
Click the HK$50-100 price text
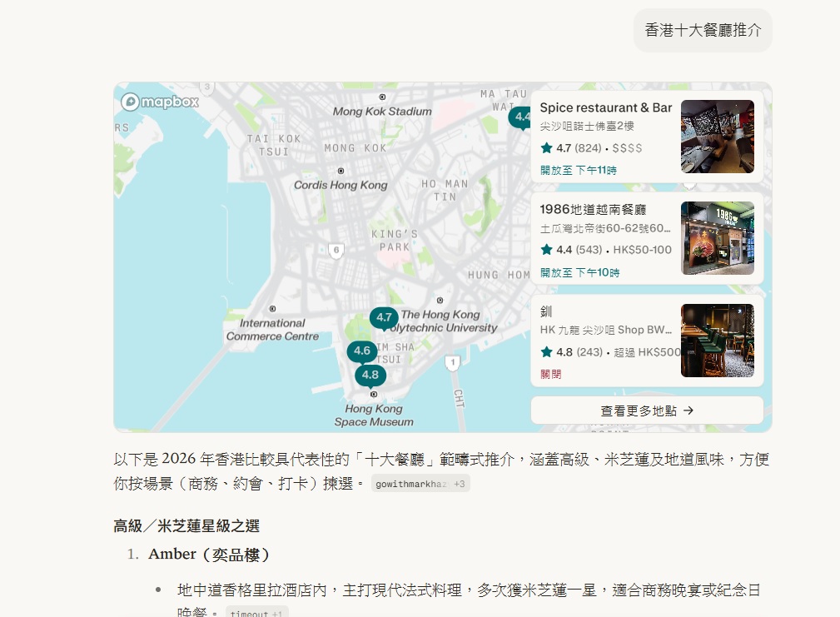[x=642, y=250]
